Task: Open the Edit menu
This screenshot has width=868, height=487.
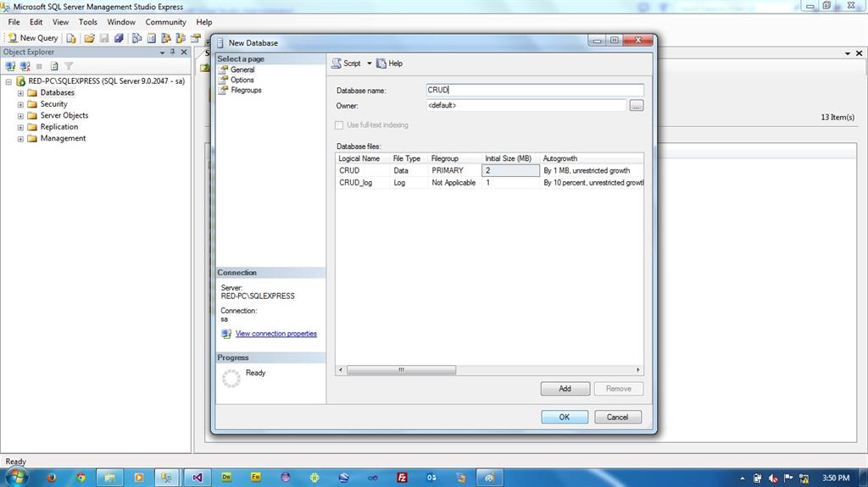Action: [36, 22]
